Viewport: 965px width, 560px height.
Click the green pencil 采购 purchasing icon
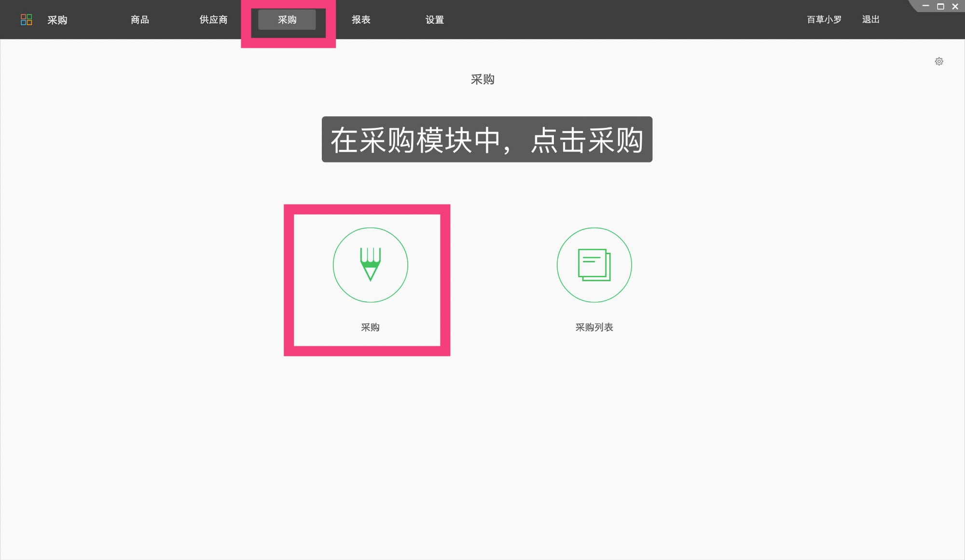pyautogui.click(x=371, y=265)
